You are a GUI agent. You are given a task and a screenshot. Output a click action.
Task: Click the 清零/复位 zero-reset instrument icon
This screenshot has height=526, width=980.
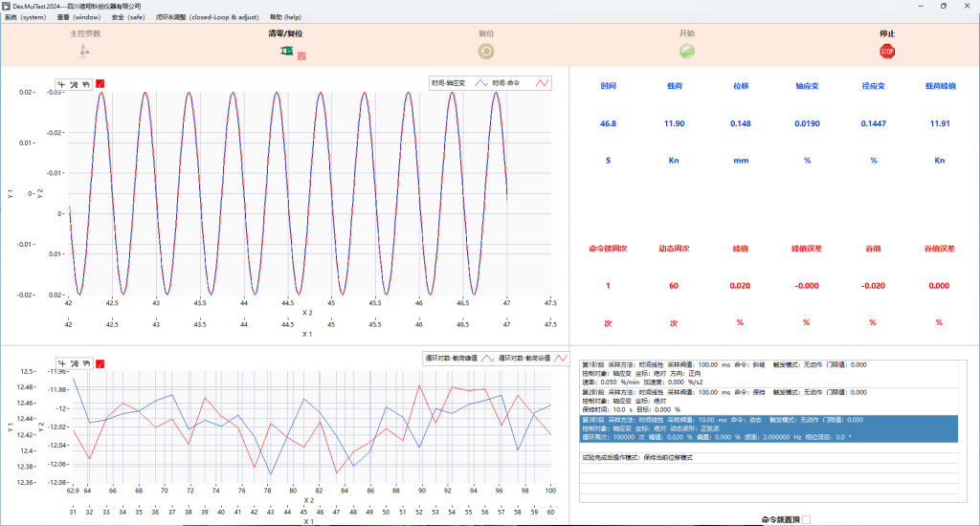point(284,52)
